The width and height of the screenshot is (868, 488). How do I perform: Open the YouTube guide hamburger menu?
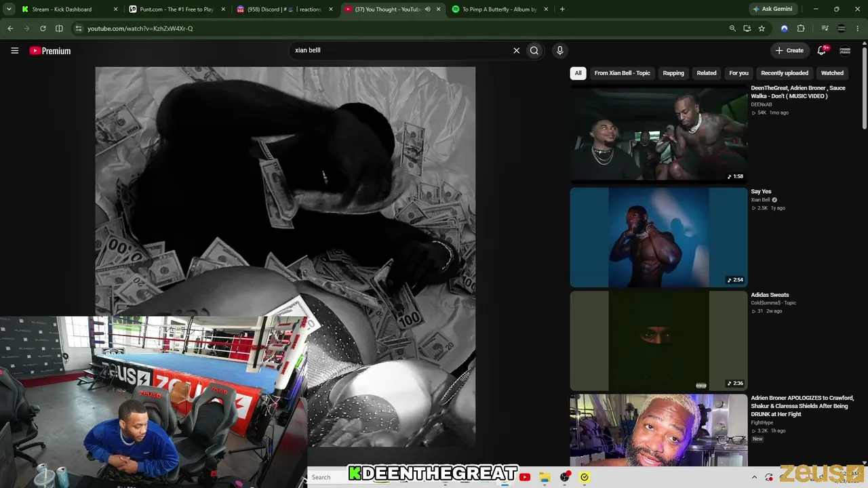click(x=14, y=50)
